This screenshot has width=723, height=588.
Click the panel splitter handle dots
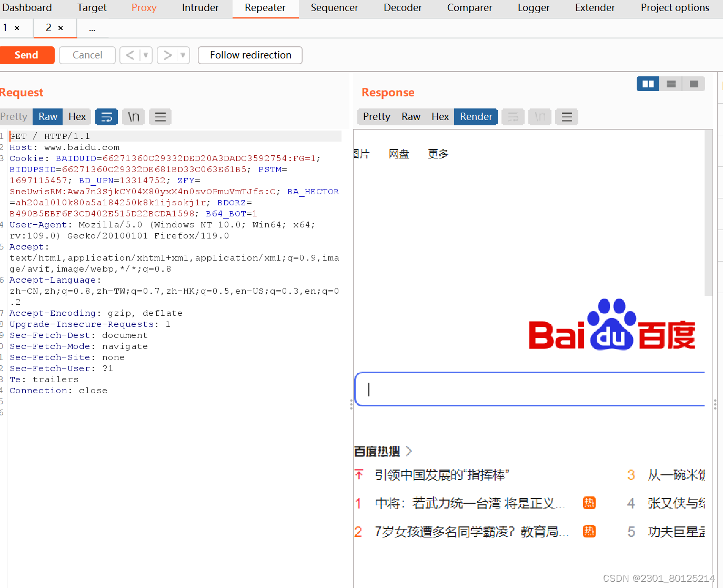(351, 404)
